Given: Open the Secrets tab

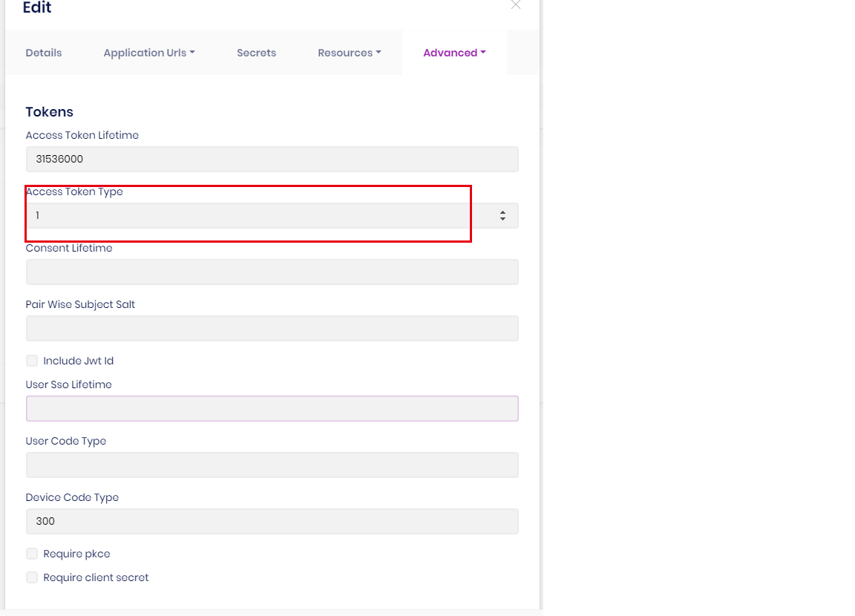Looking at the screenshot, I should point(256,53).
